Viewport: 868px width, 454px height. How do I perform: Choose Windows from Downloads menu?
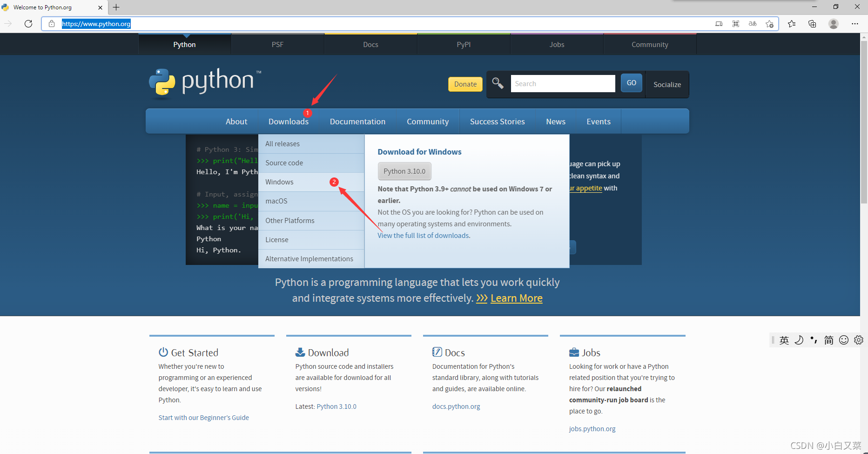coord(311,182)
